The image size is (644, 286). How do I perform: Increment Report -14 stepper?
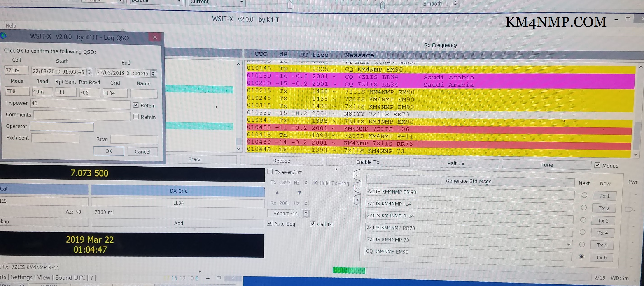point(306,212)
